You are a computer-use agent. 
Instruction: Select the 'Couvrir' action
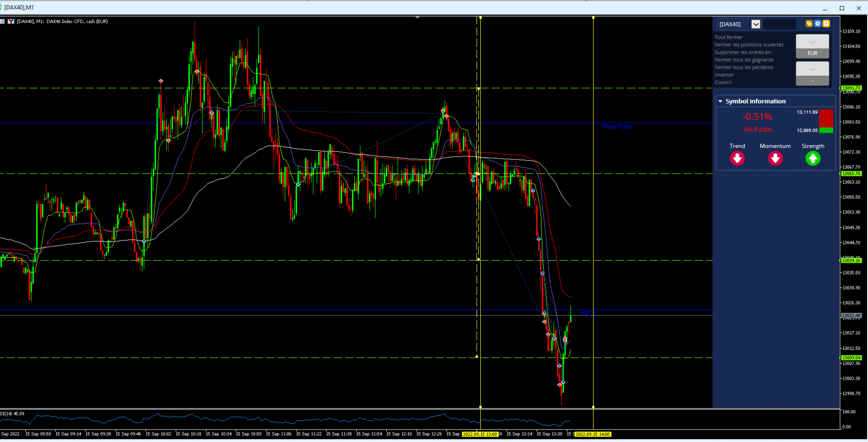(723, 82)
